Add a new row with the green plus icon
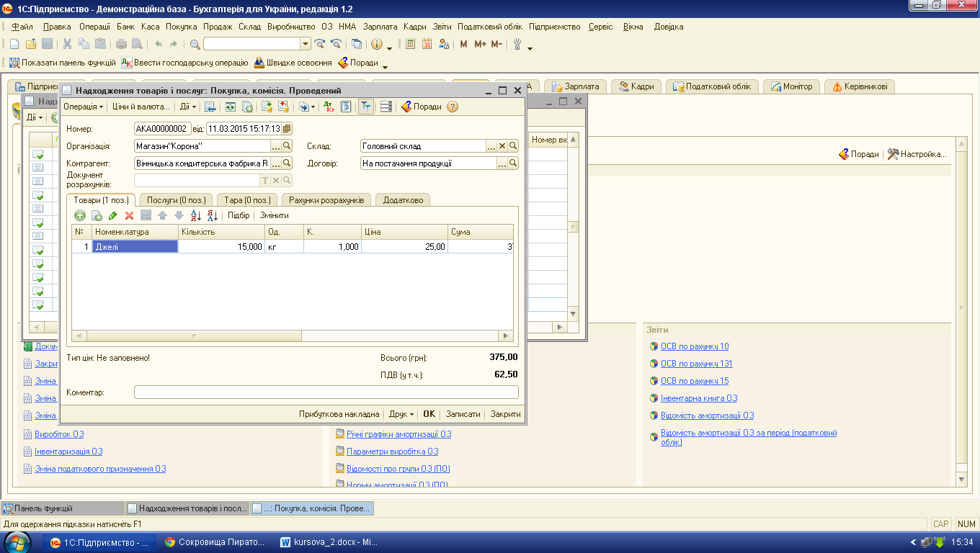 point(80,215)
